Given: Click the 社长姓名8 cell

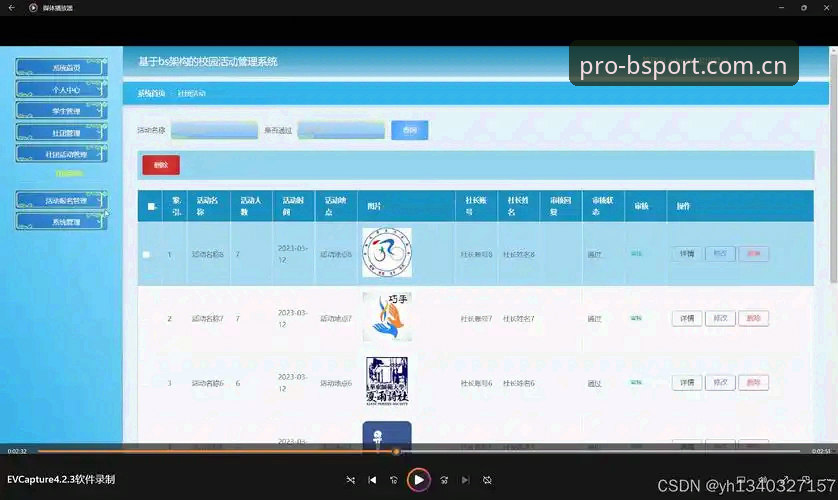Looking at the screenshot, I should pos(518,255).
